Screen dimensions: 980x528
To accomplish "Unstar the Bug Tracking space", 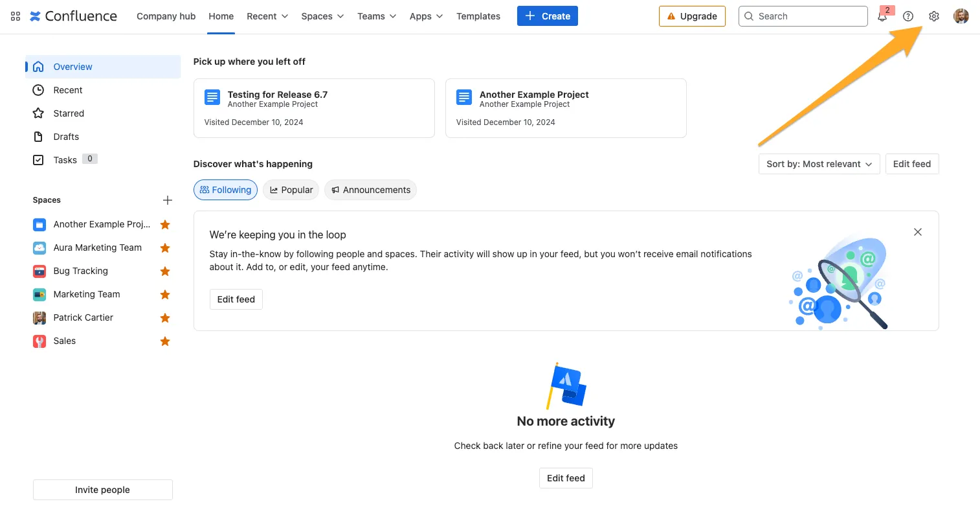I will coord(165,271).
